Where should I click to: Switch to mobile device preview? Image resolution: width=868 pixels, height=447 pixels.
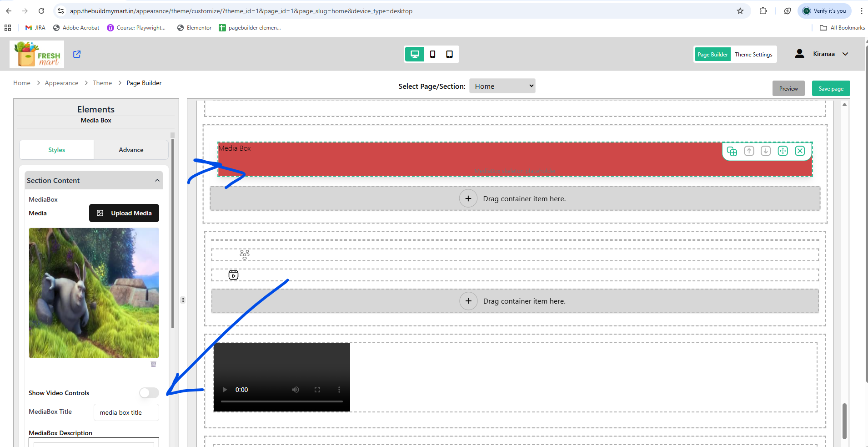tap(432, 54)
